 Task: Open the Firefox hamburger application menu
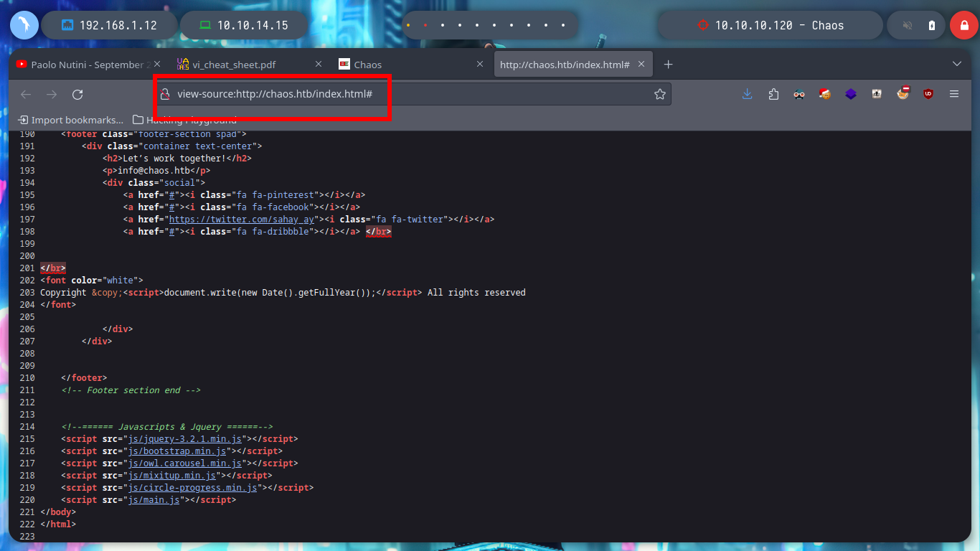954,94
